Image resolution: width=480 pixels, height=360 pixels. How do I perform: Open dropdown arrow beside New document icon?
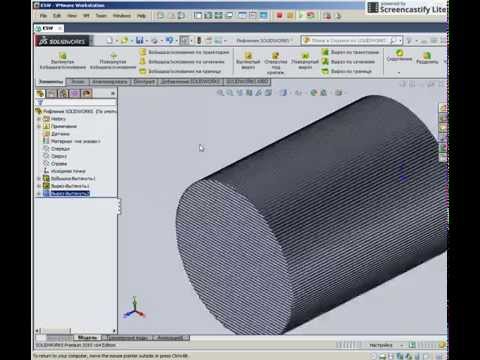click(x=117, y=41)
